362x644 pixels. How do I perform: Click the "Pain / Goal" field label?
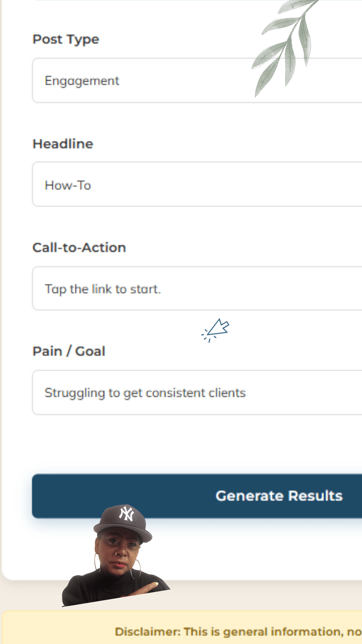point(69,352)
